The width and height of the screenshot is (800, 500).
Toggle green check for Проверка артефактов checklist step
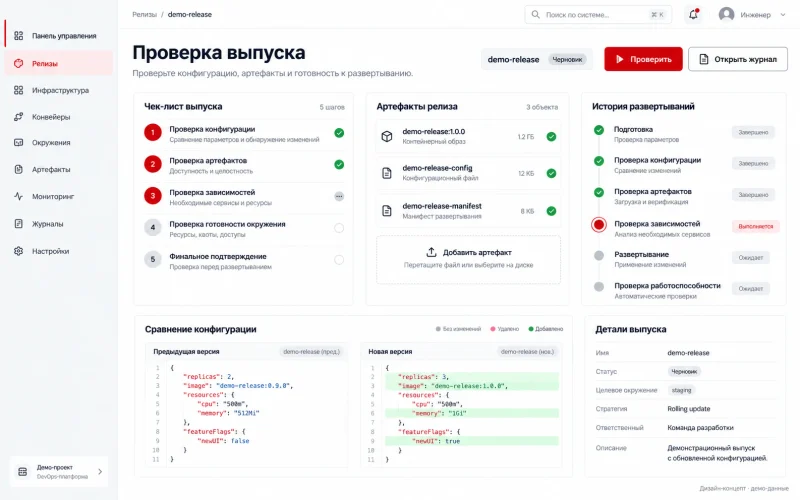point(339,165)
